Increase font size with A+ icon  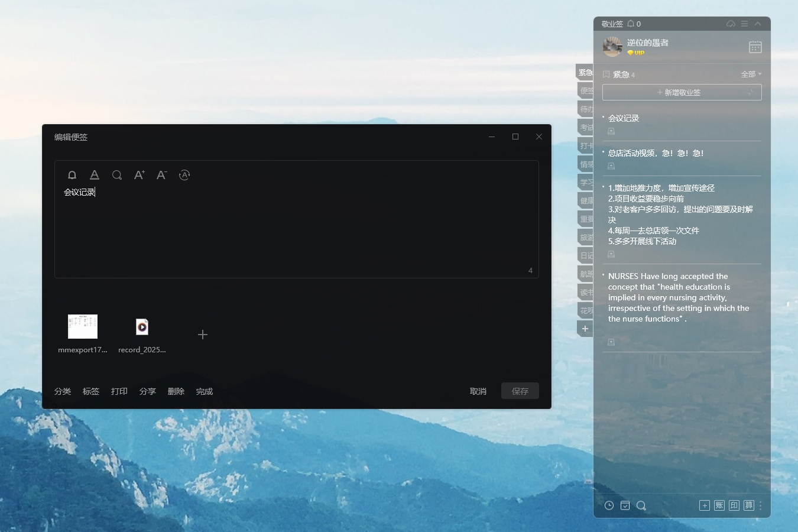point(140,175)
